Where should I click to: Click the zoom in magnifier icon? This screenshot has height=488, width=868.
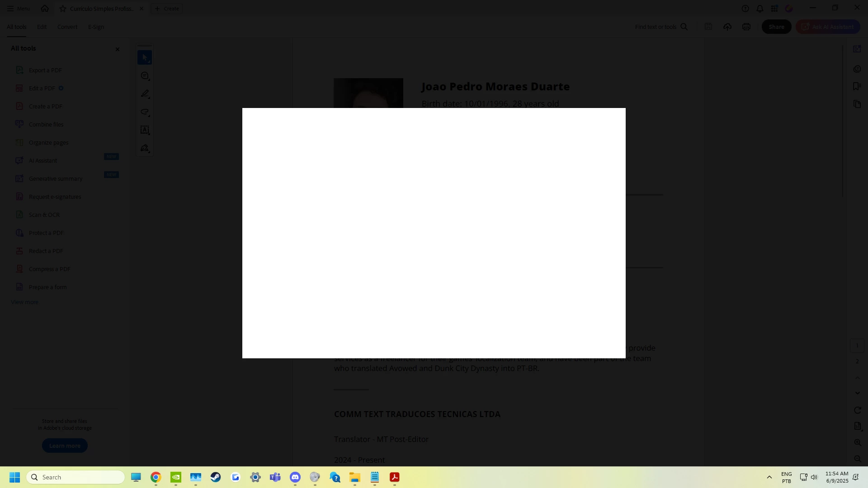tap(858, 443)
